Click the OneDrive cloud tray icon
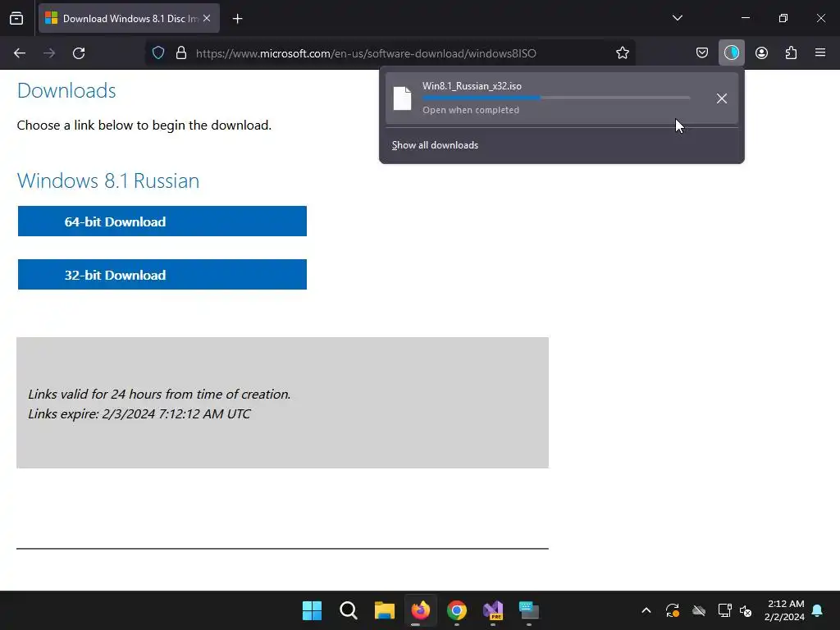 [x=699, y=610]
